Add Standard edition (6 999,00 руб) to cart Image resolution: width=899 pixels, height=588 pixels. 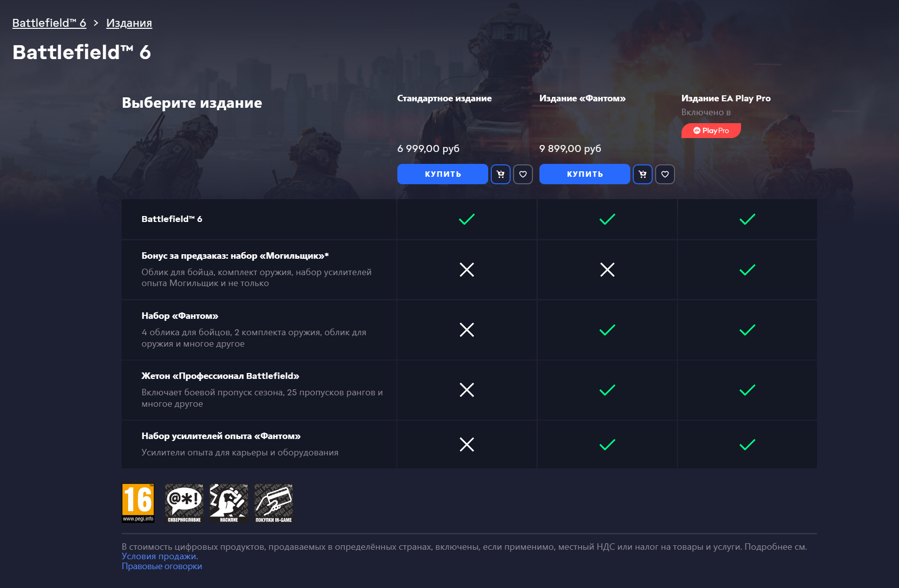[501, 174]
